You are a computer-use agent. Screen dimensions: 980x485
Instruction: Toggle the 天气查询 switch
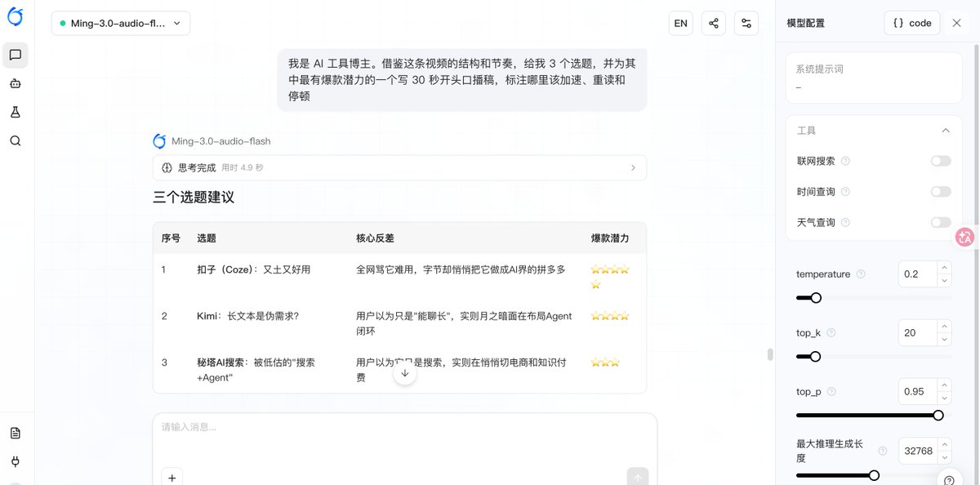(x=941, y=222)
